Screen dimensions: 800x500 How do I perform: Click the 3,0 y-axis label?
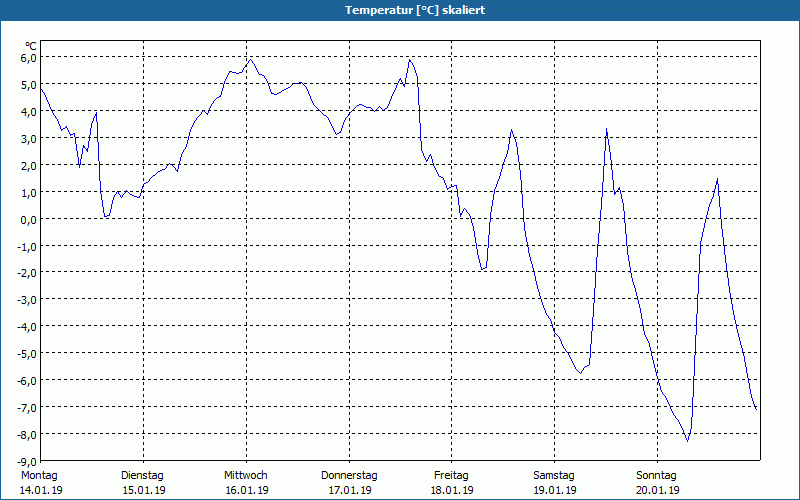pyautogui.click(x=29, y=139)
